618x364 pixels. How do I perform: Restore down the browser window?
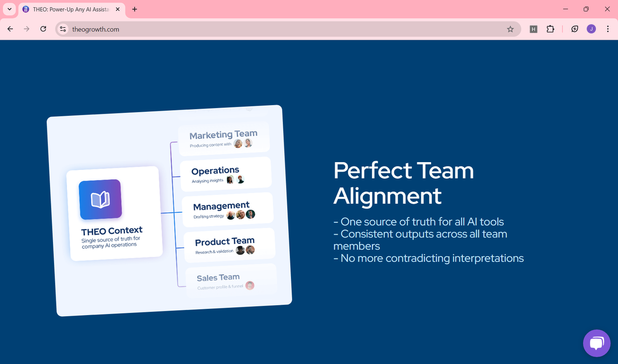pos(586,9)
